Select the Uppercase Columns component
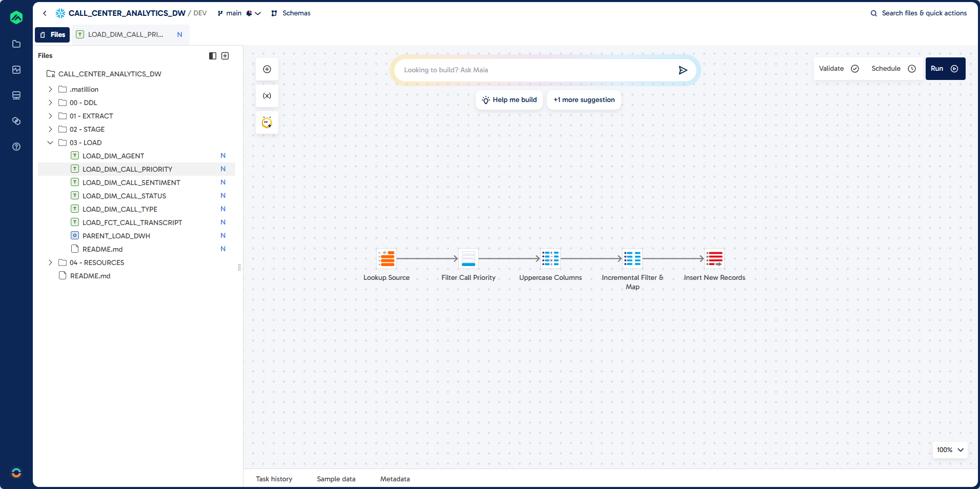 [550, 259]
